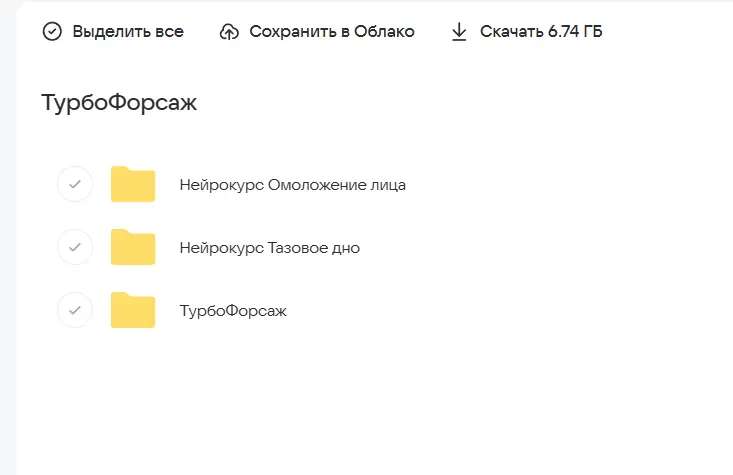Open the Нейрокурс Тазовое дно folder name
The image size is (733, 475).
point(270,248)
